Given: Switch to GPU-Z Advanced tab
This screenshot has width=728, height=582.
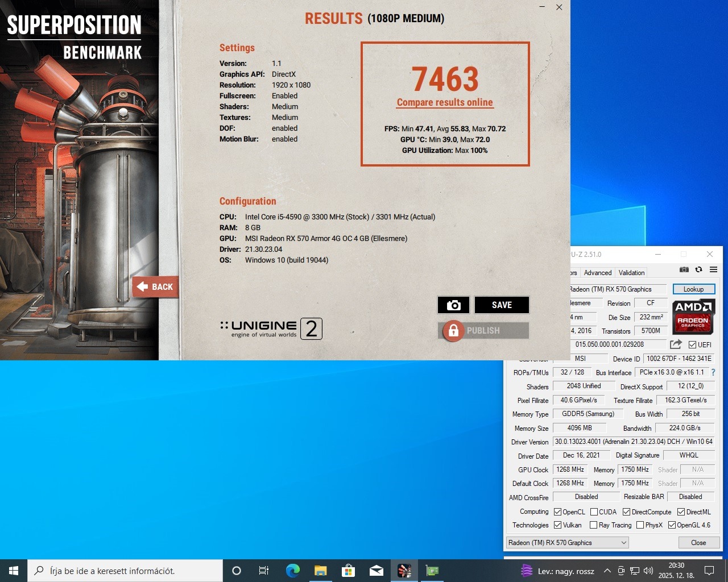Looking at the screenshot, I should tap(598, 273).
